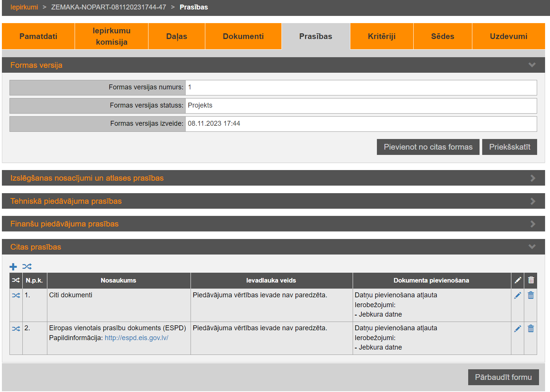550x392 pixels.
Task: Open the Dokumenti tab
Action: (x=243, y=36)
